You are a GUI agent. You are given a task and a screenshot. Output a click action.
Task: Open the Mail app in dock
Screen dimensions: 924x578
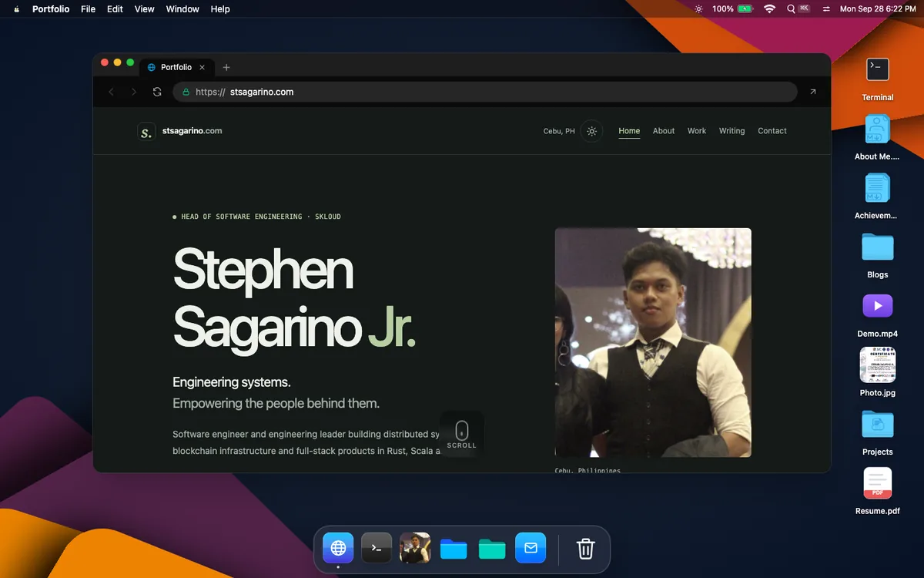[531, 548]
